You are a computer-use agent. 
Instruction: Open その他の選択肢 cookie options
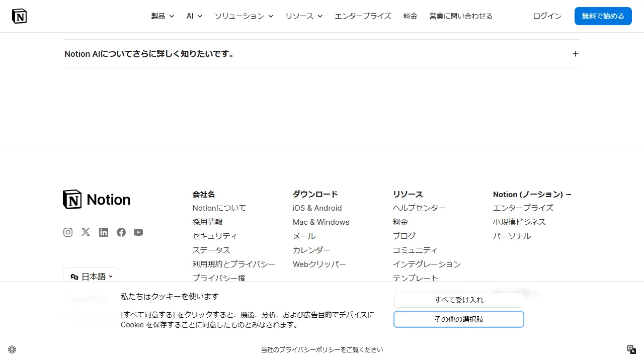[x=458, y=319]
